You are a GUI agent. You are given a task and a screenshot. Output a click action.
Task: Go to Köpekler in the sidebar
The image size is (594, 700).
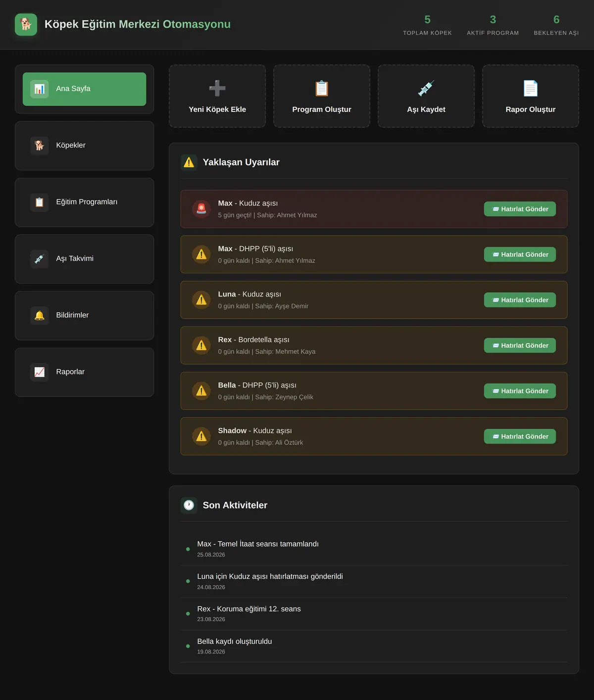[x=85, y=146]
